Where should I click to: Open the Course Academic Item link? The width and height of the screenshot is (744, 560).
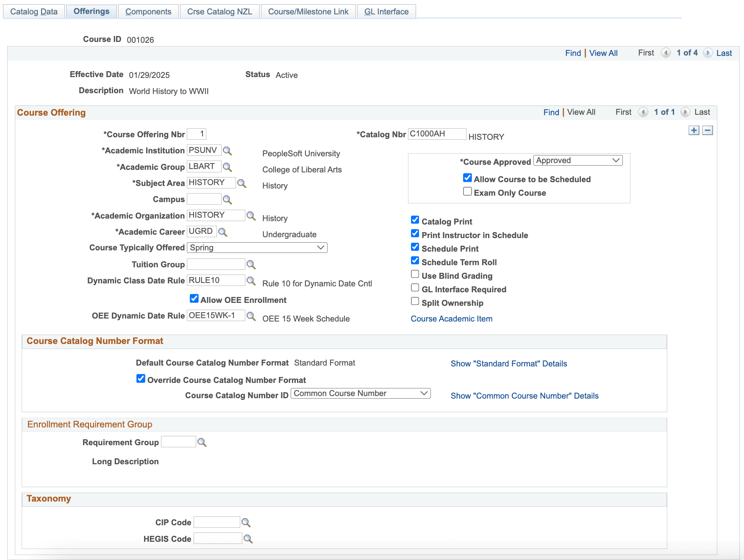coord(452,319)
